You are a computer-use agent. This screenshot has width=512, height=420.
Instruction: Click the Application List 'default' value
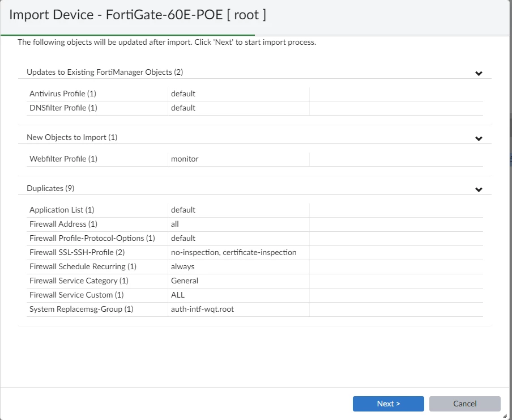(x=183, y=210)
